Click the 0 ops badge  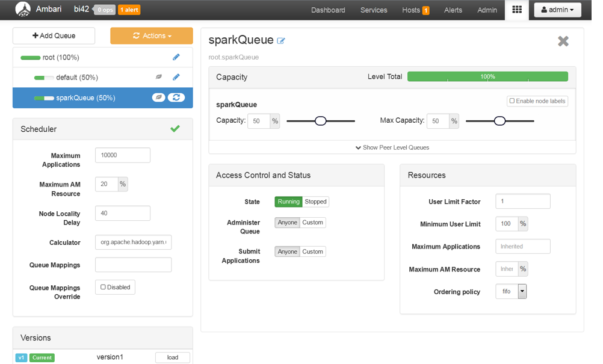click(x=105, y=10)
